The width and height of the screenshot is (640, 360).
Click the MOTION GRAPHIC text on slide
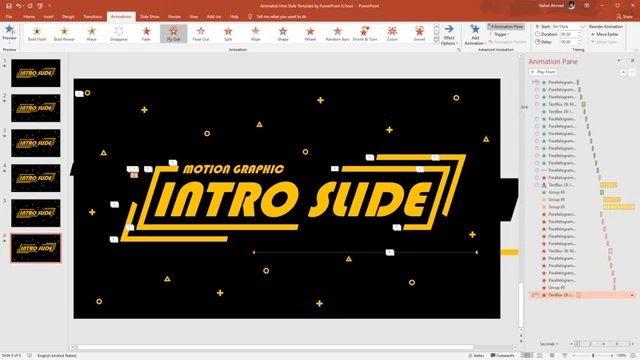point(233,169)
